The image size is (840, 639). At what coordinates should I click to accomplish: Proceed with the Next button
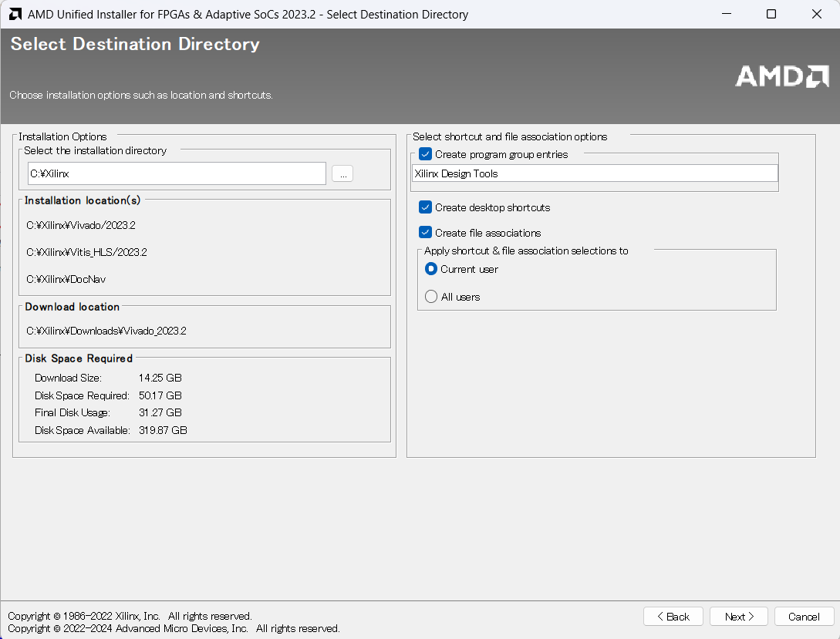(739, 617)
